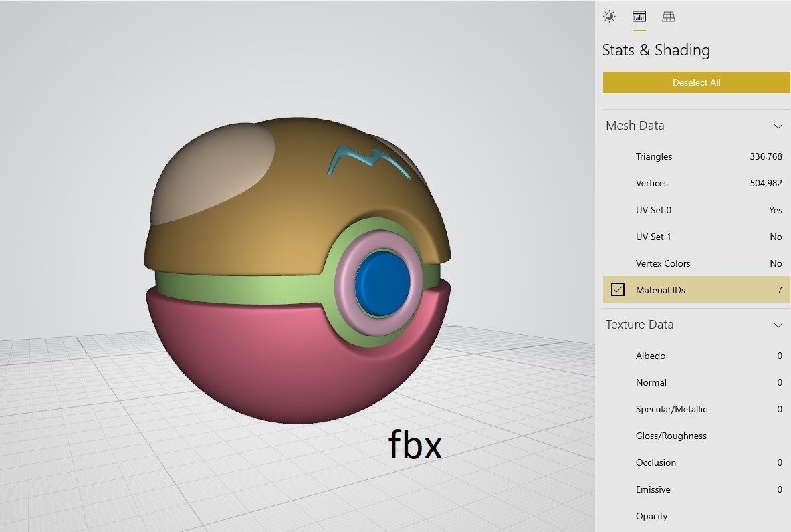Click the triangle count 336,768
This screenshot has width=791, height=532.
pos(766,156)
